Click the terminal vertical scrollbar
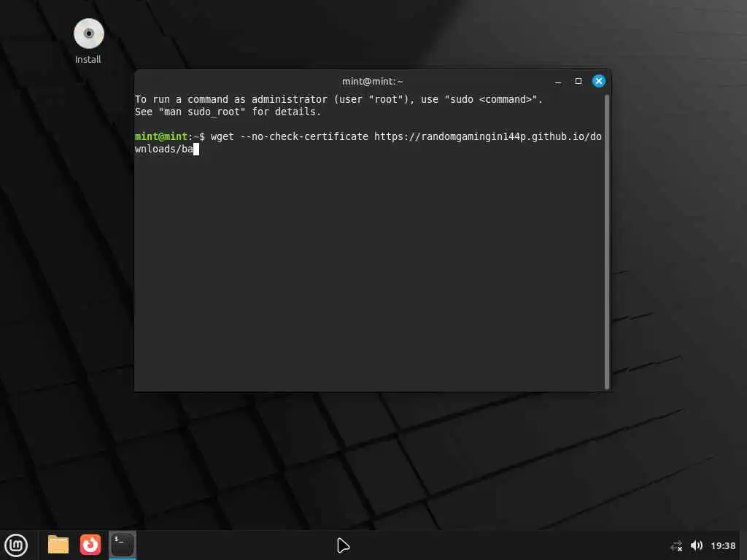Screen dimensions: 747x560 pos(607,242)
